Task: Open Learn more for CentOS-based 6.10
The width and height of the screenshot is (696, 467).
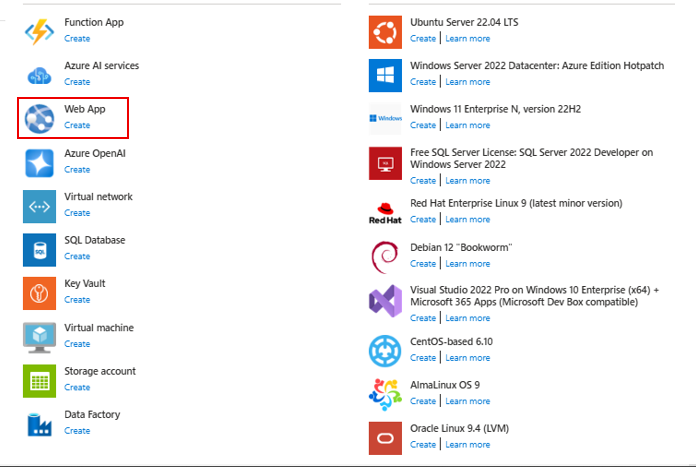Action: (468, 358)
